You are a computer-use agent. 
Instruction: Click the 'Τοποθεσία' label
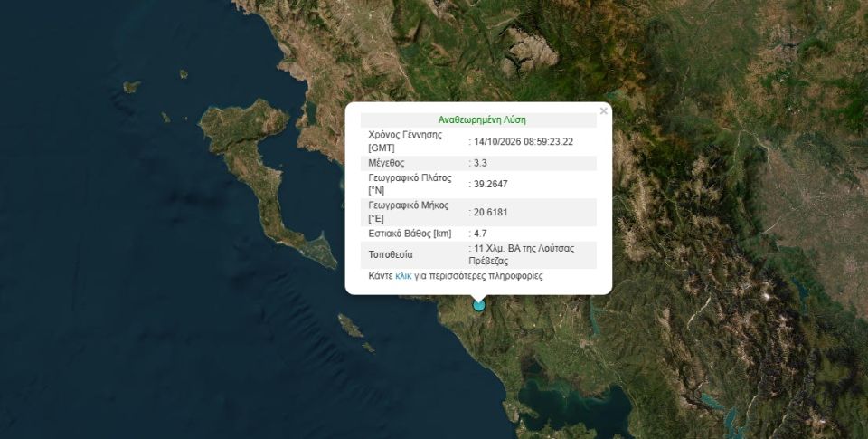click(391, 255)
